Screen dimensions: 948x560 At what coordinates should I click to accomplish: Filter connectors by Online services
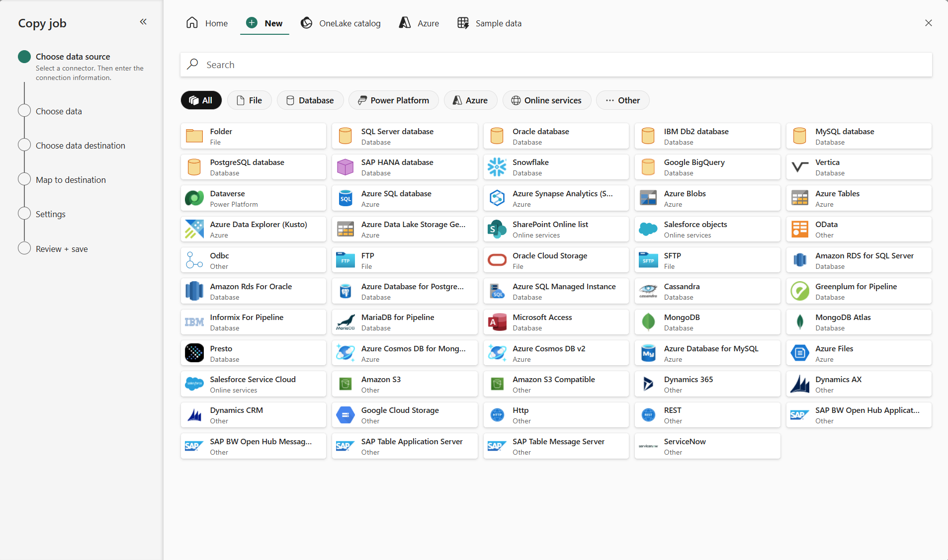[x=546, y=100]
